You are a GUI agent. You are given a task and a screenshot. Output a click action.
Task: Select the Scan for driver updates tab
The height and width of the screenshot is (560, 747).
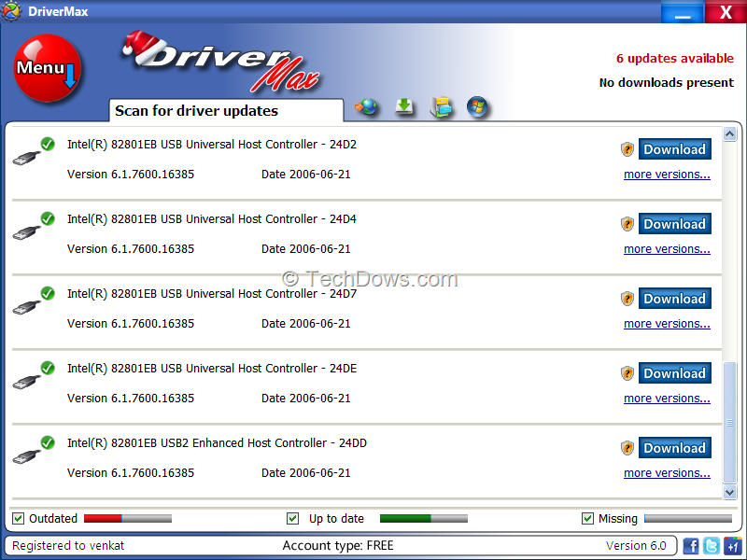pyautogui.click(x=226, y=110)
